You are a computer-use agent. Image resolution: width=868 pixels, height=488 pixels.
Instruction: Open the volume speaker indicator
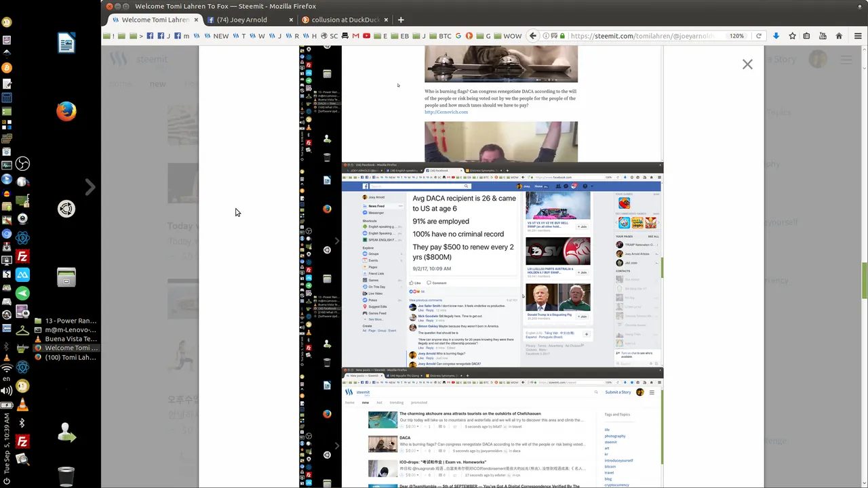pyautogui.click(x=7, y=390)
